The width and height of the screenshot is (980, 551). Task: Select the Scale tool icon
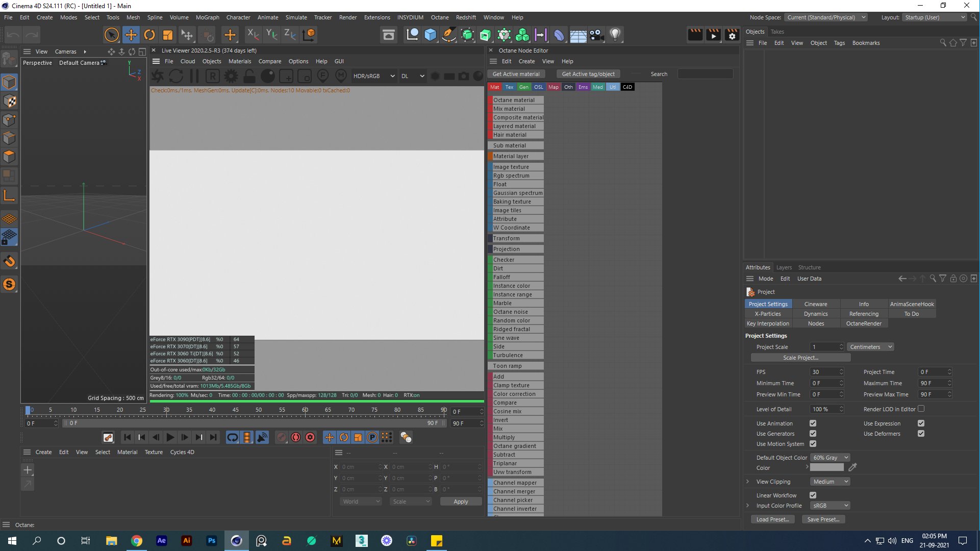coord(168,35)
